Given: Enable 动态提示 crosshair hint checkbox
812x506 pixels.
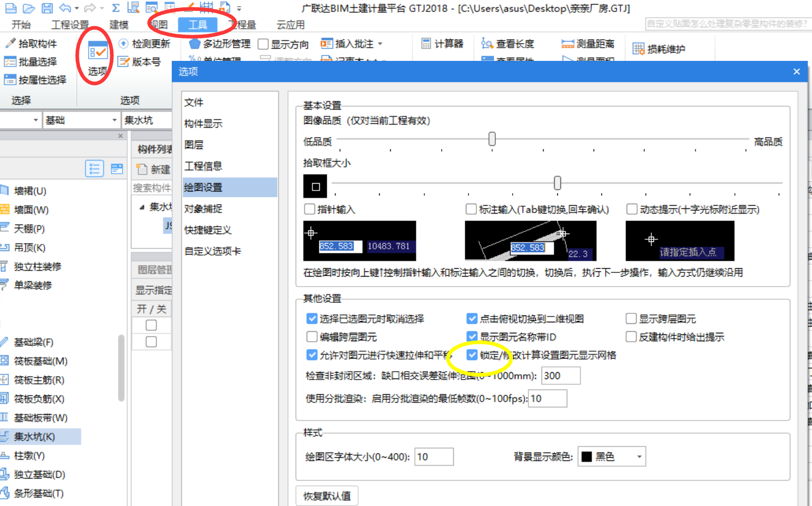Looking at the screenshot, I should 632,209.
